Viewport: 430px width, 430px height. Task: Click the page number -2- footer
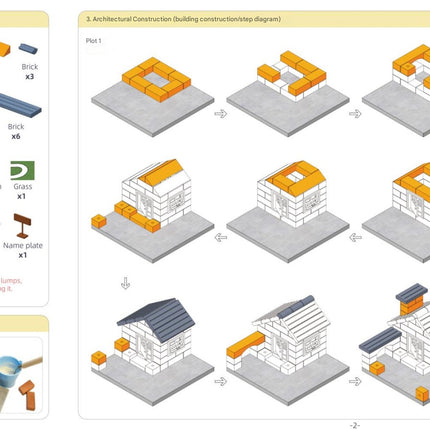click(355, 425)
